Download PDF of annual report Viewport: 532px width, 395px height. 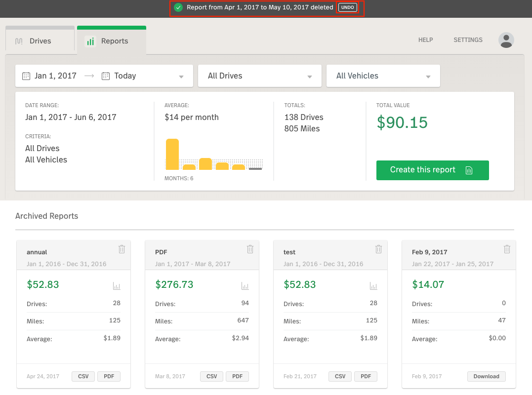click(x=109, y=376)
